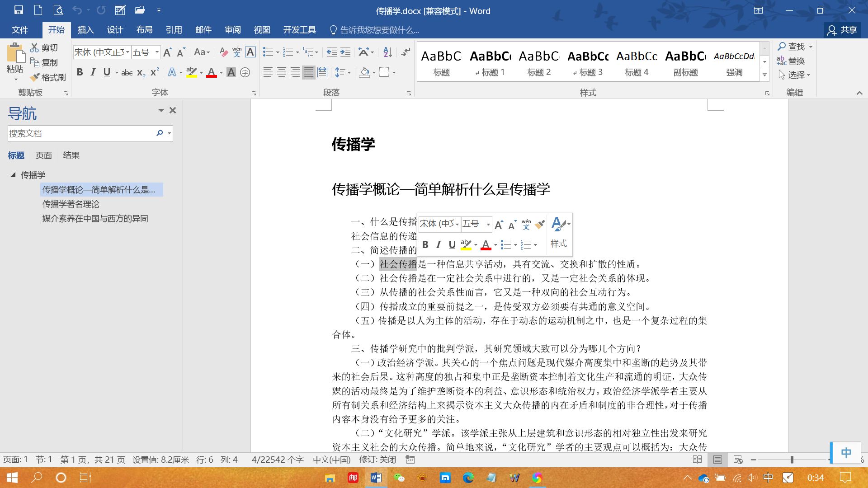
Task: Select the text highlight icon on mini toolbar
Action: (466, 244)
